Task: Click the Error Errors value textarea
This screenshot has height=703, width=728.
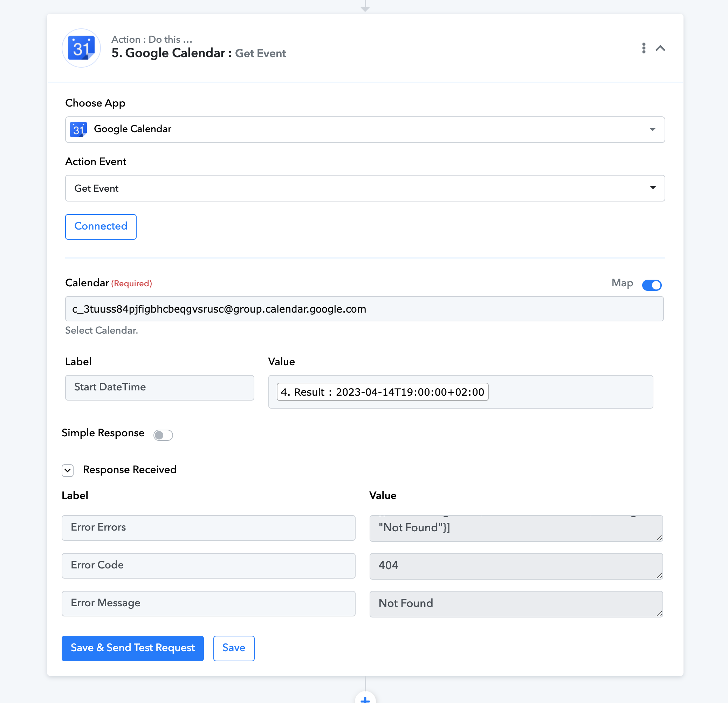Action: coord(516,528)
